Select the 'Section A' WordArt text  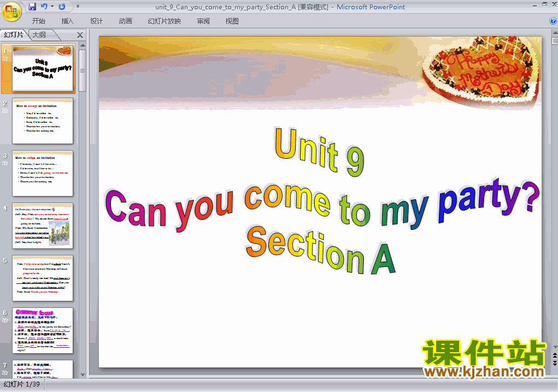(320, 251)
